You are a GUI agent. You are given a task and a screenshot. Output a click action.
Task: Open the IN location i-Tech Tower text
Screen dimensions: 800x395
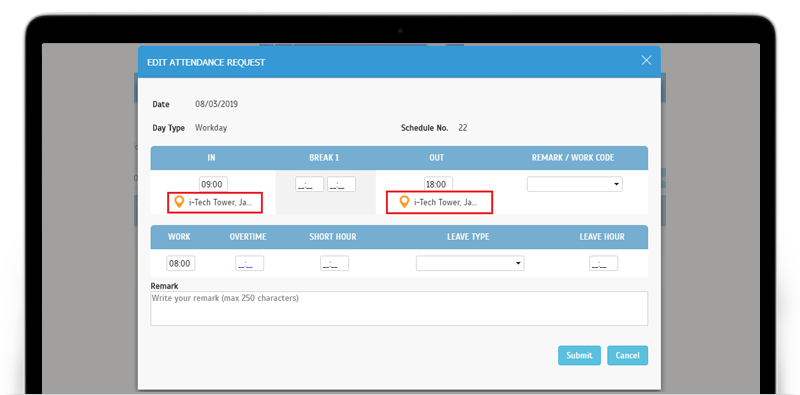tap(220, 203)
